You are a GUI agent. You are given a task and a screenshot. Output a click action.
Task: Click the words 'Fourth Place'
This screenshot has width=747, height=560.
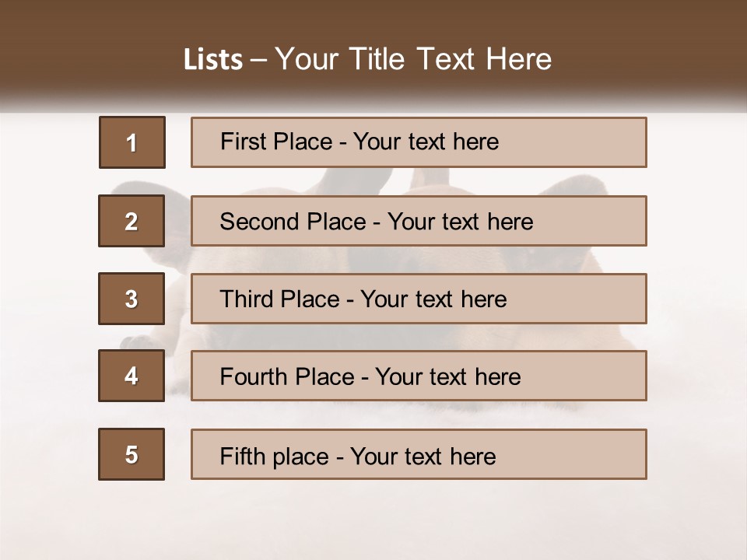point(287,376)
